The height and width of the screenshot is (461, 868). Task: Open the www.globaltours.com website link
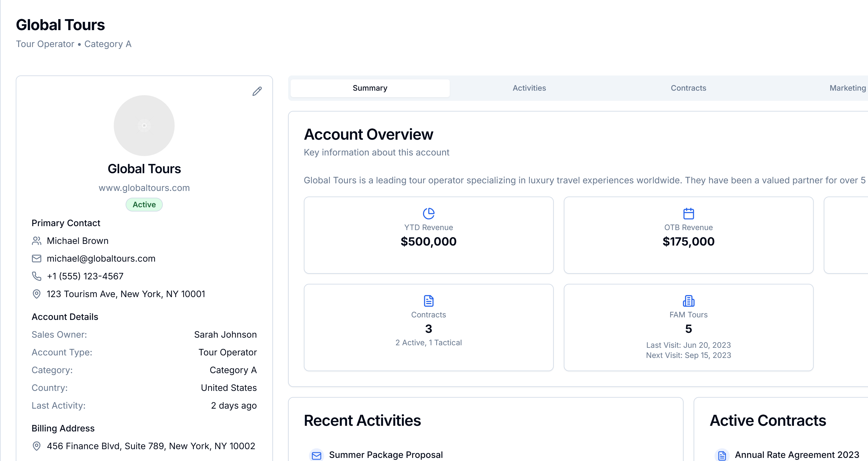click(144, 188)
